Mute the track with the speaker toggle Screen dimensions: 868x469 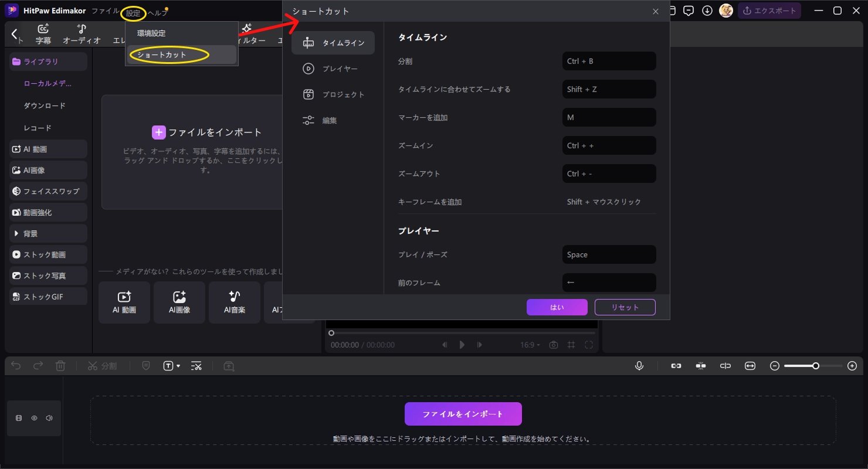pos(50,418)
